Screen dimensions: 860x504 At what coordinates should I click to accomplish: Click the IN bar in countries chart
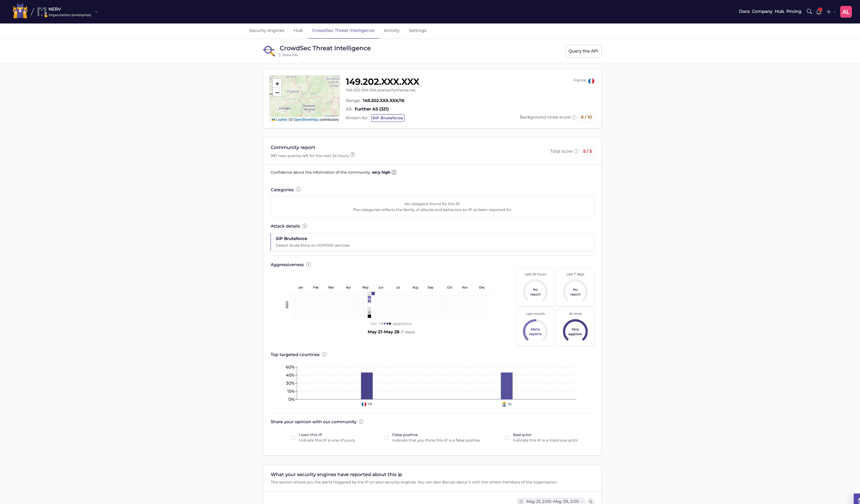(507, 386)
